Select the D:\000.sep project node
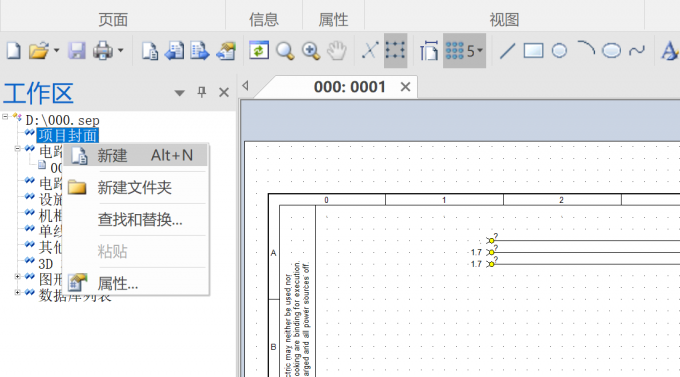Viewport: 680px width, 377px height. click(62, 120)
